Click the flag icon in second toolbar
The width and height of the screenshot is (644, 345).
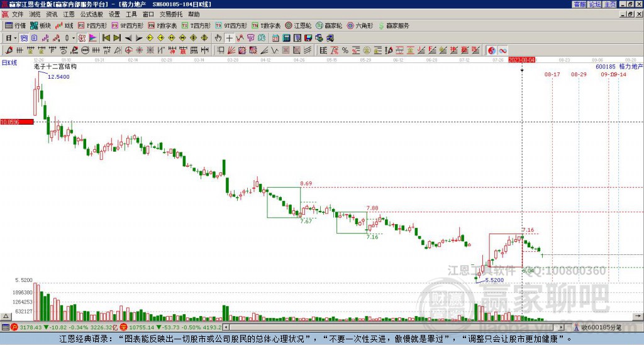pyautogui.click(x=93, y=38)
